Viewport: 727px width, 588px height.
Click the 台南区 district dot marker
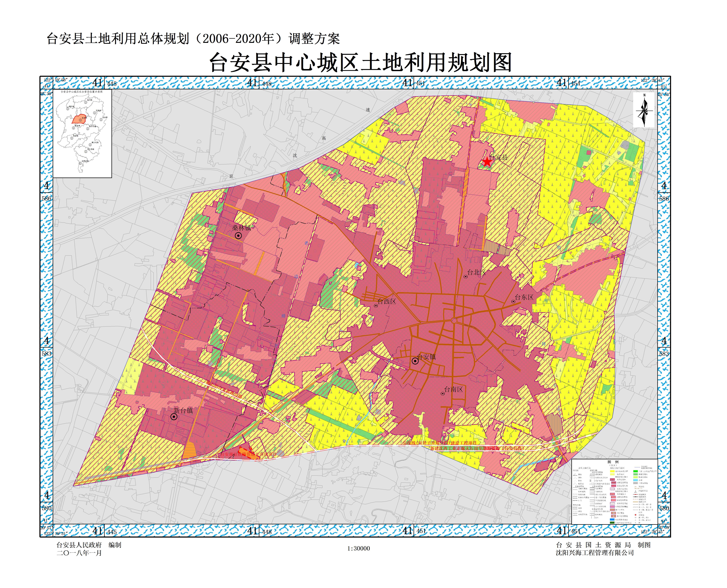tap(443, 394)
